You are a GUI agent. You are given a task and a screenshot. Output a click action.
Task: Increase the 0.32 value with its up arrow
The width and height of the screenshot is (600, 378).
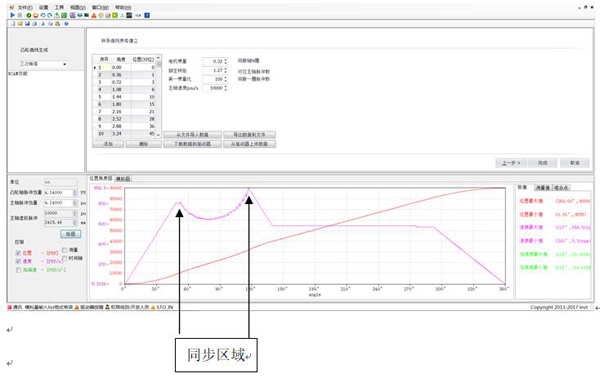(226, 60)
